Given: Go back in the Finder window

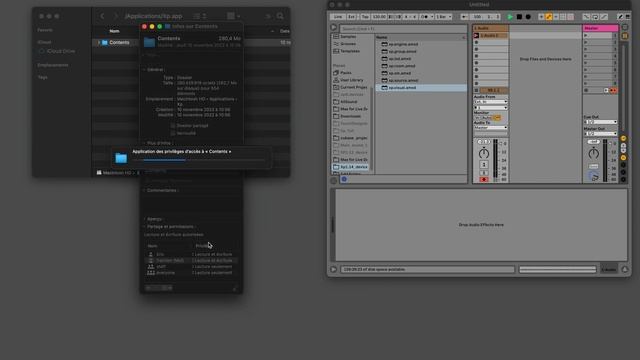Looking at the screenshot, I should (x=102, y=16).
